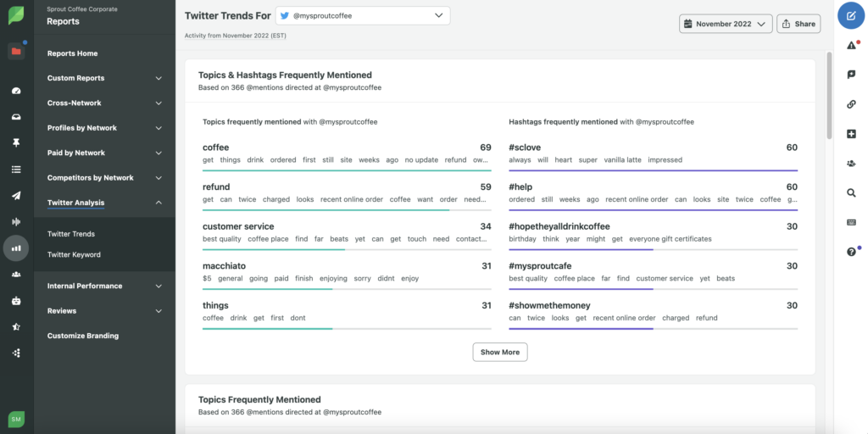Open the November 2022 date picker
The height and width of the screenshot is (434, 868).
(726, 24)
